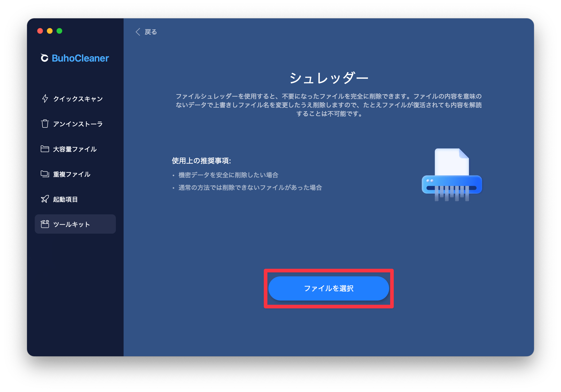561x392 pixels.
Task: Click the ファイルシュレッダー description paragraph
Action: coord(329,105)
